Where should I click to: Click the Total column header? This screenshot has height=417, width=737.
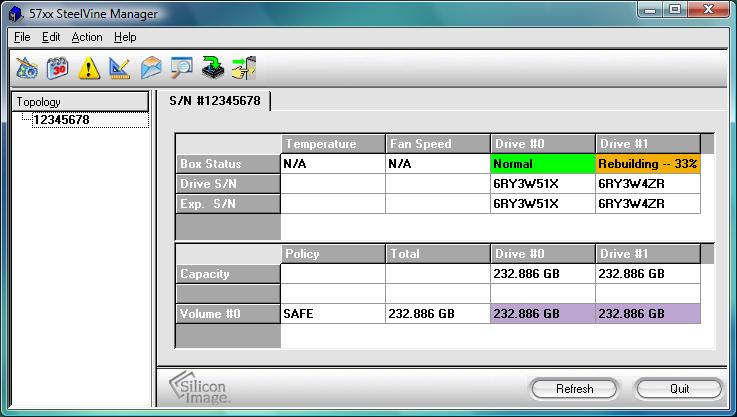point(438,254)
